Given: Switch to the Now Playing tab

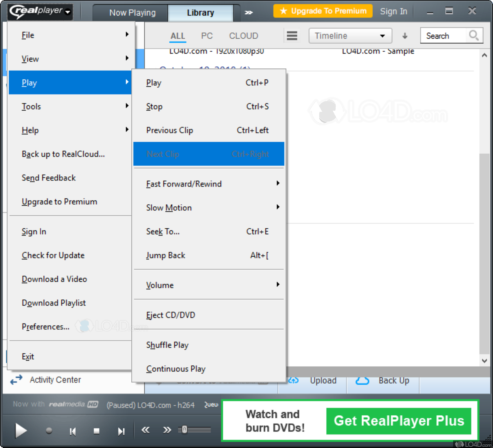Looking at the screenshot, I should click(132, 13).
